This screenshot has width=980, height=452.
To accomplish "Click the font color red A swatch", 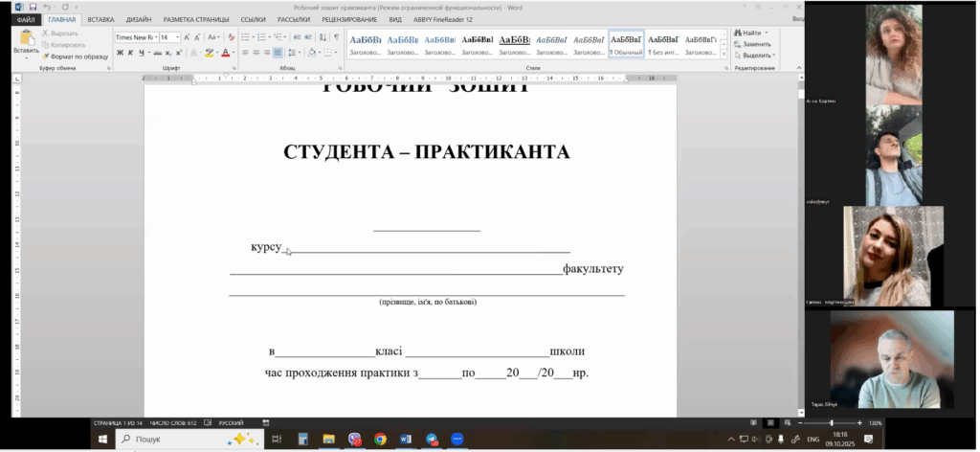I will tap(227, 53).
